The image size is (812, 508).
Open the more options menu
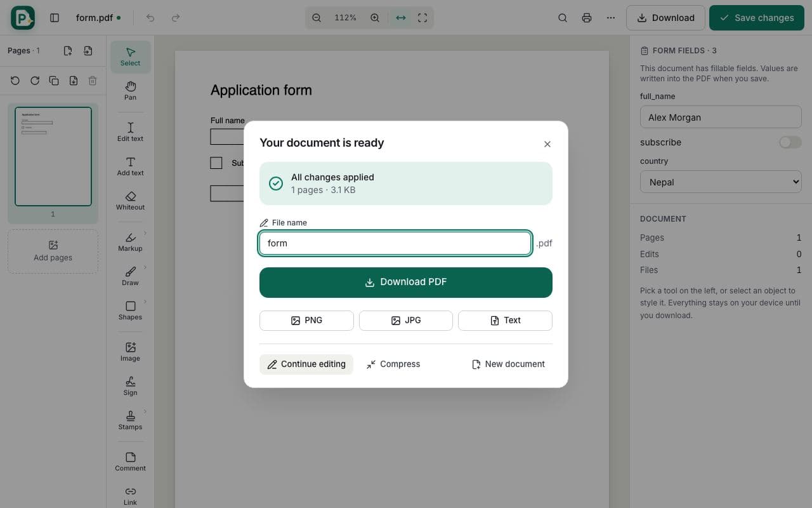pyautogui.click(x=611, y=18)
